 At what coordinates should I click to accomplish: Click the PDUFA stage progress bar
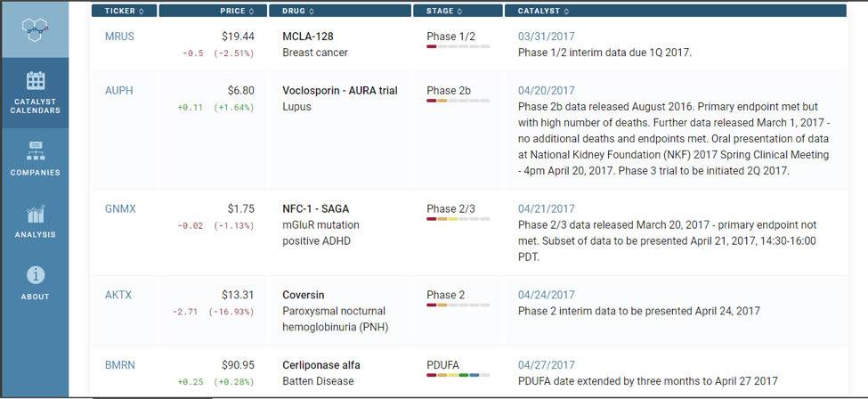[x=458, y=376]
